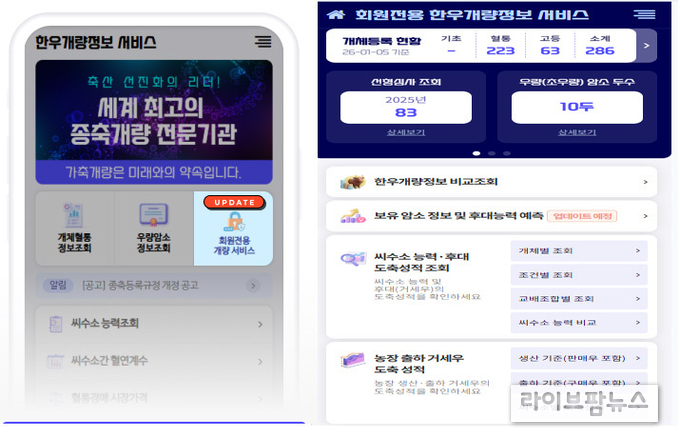Select the second carousel page dot
Screen dimensions: 680x437
(491, 153)
